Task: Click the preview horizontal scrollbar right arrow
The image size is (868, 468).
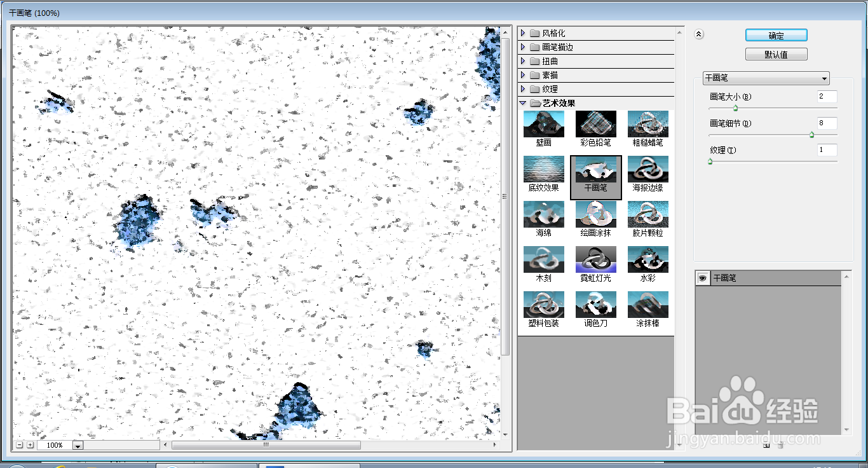Action: point(496,445)
